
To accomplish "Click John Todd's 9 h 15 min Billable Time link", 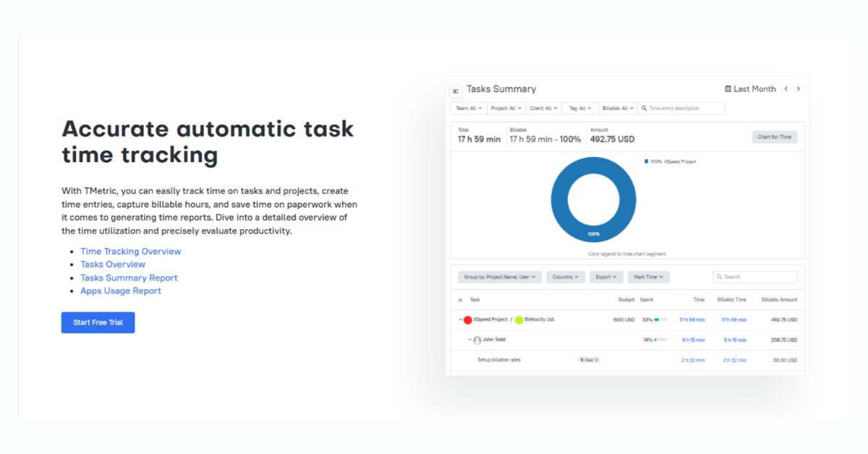I will (736, 340).
